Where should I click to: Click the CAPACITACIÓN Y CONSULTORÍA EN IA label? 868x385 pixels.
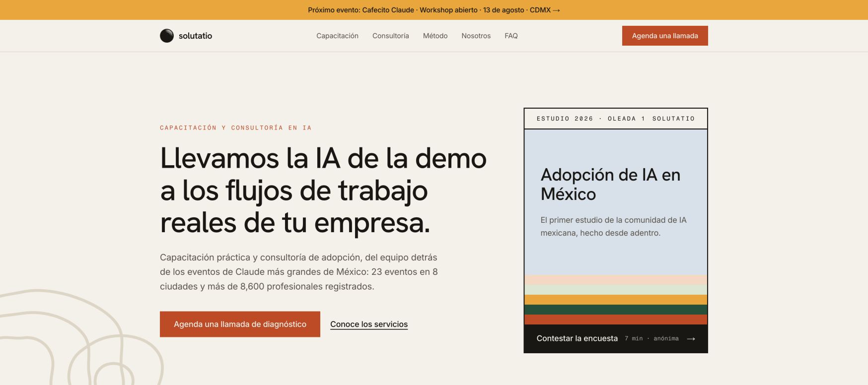coord(236,128)
